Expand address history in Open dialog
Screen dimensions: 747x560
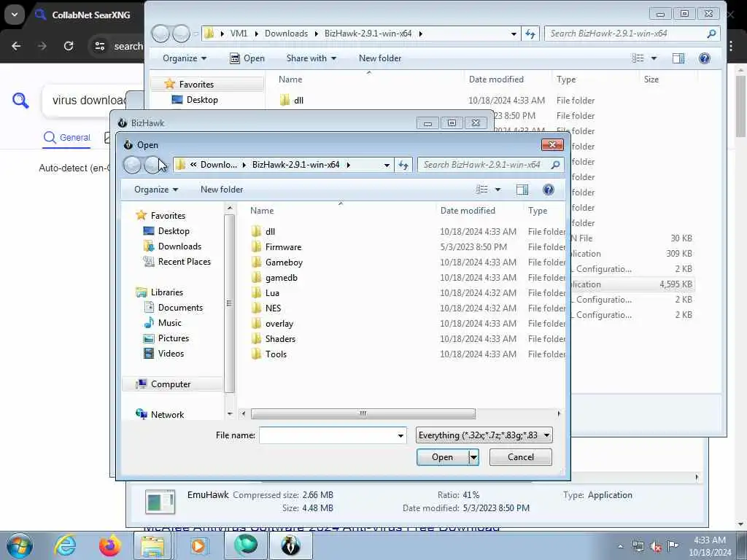(x=387, y=165)
